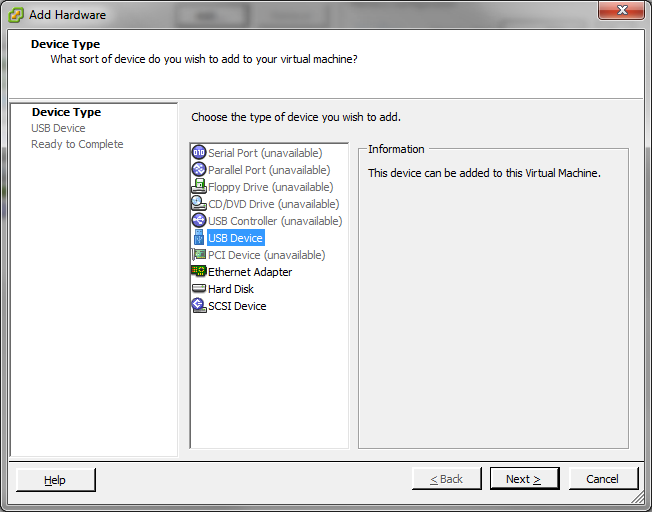Open the Help button
This screenshot has height=512, width=652.
coord(56,480)
